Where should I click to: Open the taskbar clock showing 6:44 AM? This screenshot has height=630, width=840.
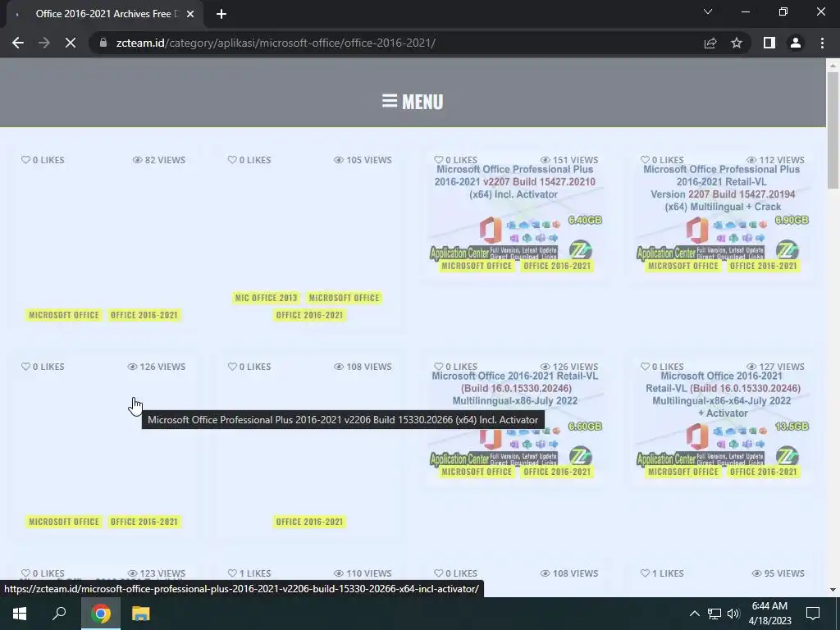click(x=769, y=614)
